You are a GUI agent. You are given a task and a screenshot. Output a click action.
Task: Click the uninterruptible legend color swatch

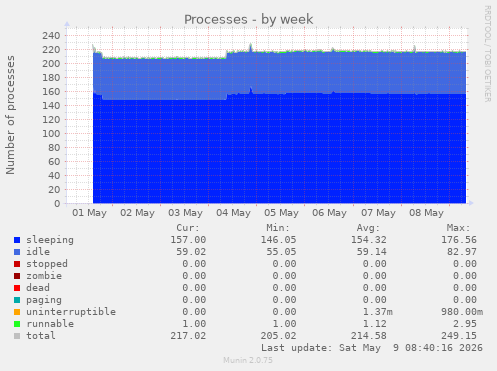(x=17, y=312)
